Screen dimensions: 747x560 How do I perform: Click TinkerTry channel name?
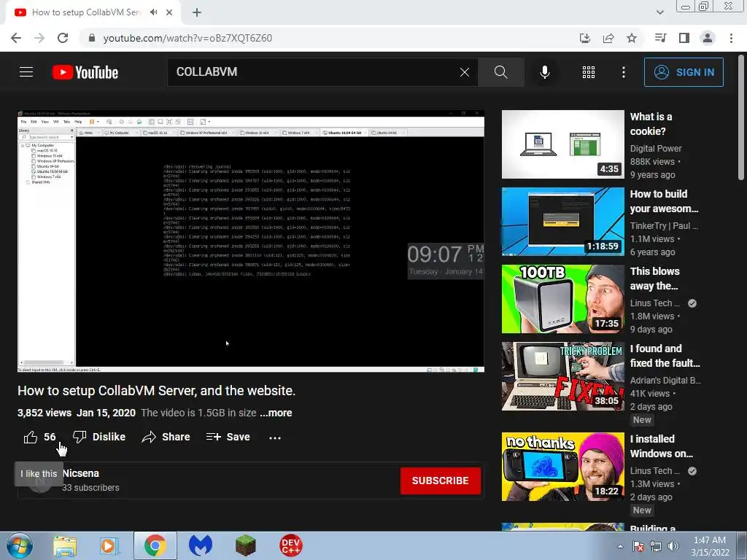click(664, 226)
